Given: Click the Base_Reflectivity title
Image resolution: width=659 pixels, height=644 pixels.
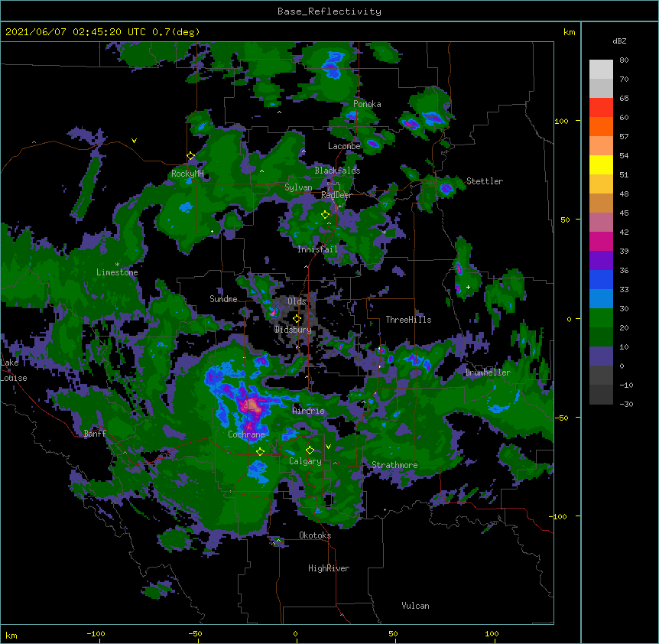Looking at the screenshot, I should (x=329, y=11).
